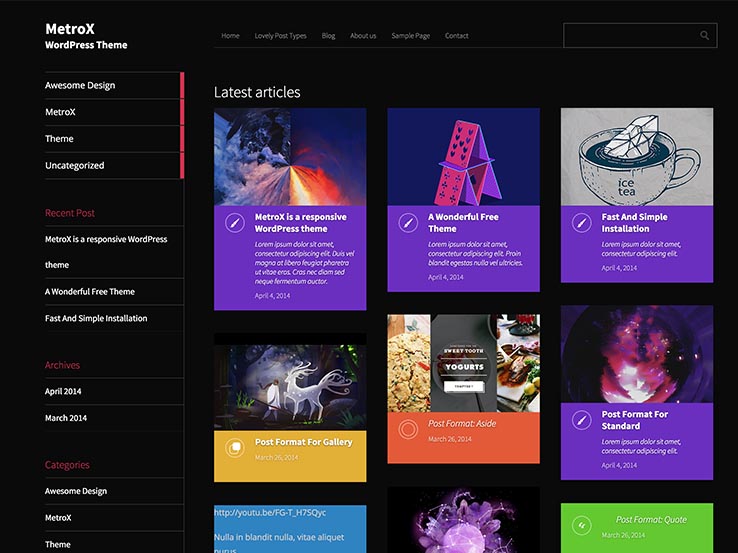Click 'March 26, 2014' date on Aside card
Viewport: 738px width, 553px height.
[449, 439]
